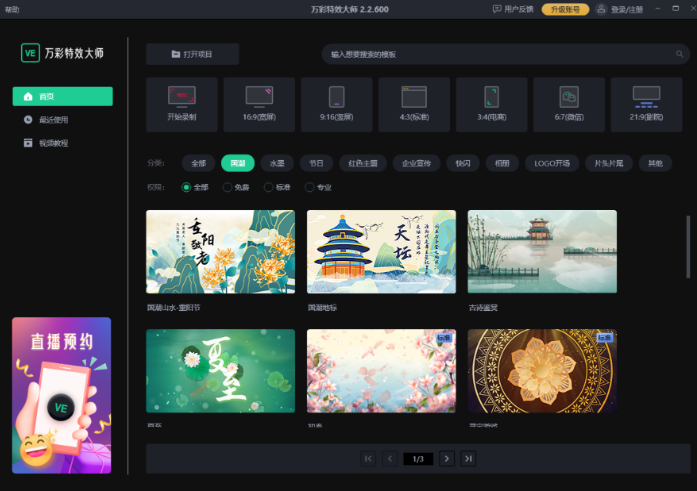Filter by 相册 album category
This screenshot has width=697, height=491.
(502, 163)
